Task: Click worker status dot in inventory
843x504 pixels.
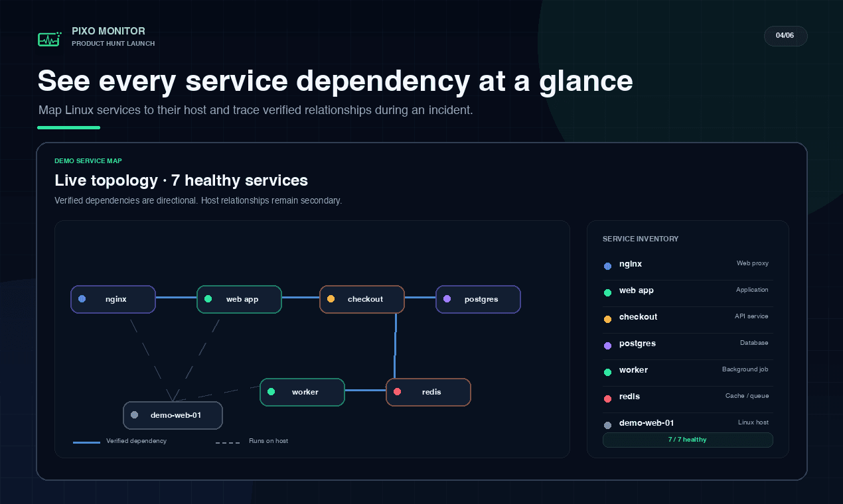Action: [607, 372]
